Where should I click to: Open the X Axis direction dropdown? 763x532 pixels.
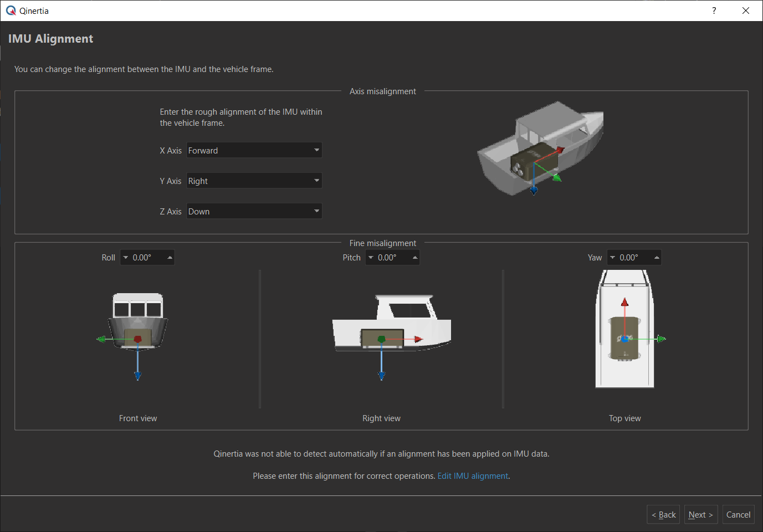(254, 150)
